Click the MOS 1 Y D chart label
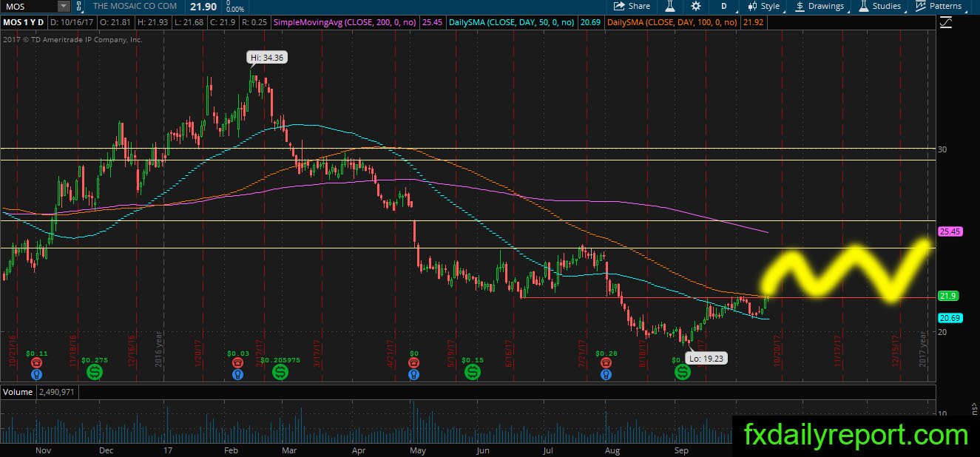 pyautogui.click(x=22, y=23)
